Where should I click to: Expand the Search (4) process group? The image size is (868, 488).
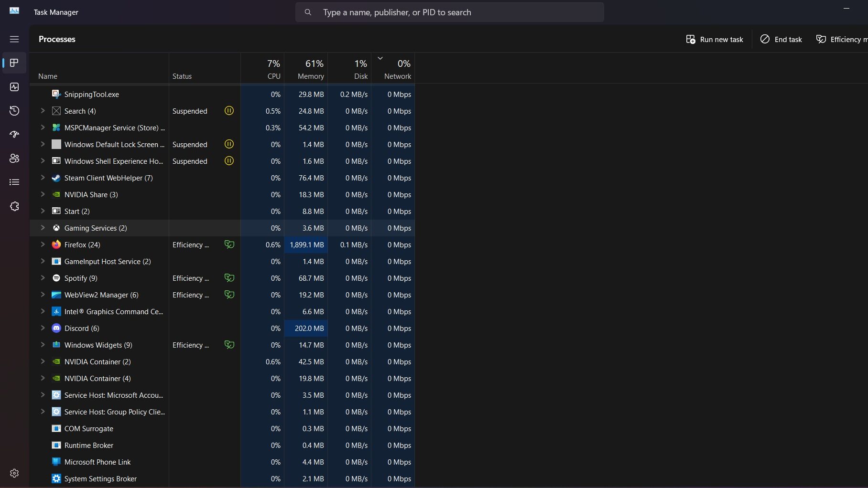pos(43,111)
